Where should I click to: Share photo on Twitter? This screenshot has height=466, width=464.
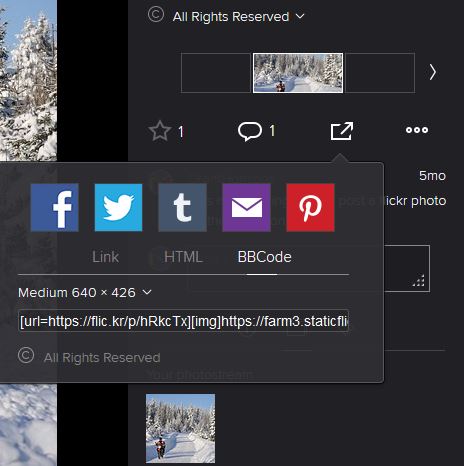tap(118, 207)
